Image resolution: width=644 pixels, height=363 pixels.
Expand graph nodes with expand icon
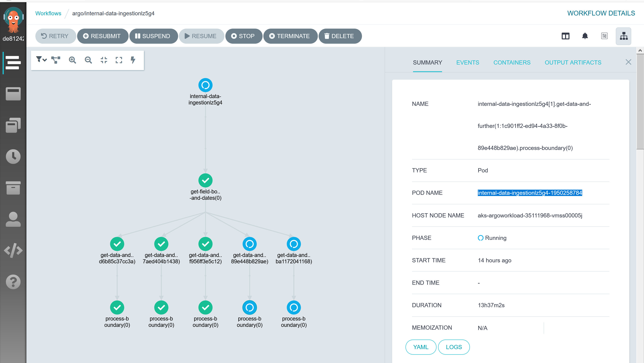click(119, 60)
